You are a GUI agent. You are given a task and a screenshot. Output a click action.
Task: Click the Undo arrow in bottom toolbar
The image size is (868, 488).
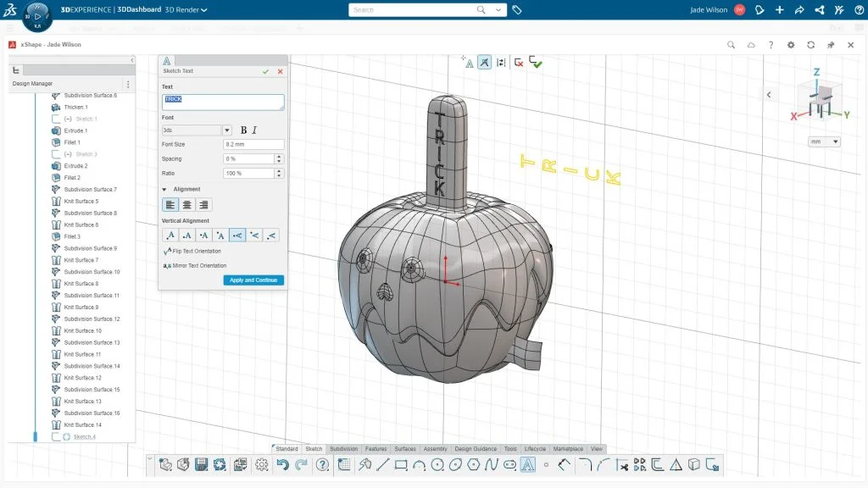(x=282, y=464)
